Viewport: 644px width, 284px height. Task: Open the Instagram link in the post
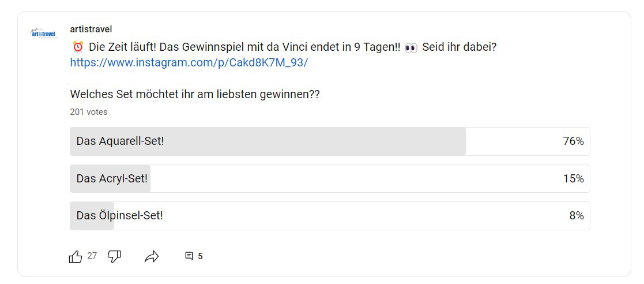click(x=189, y=62)
